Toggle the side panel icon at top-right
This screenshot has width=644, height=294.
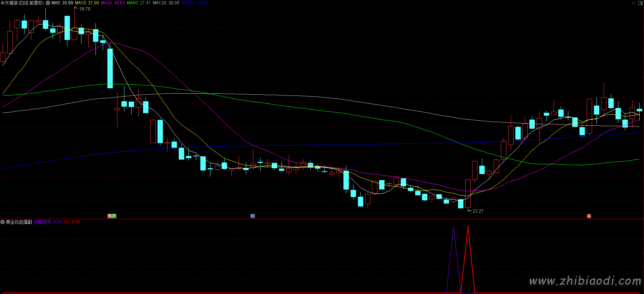pos(640,3)
